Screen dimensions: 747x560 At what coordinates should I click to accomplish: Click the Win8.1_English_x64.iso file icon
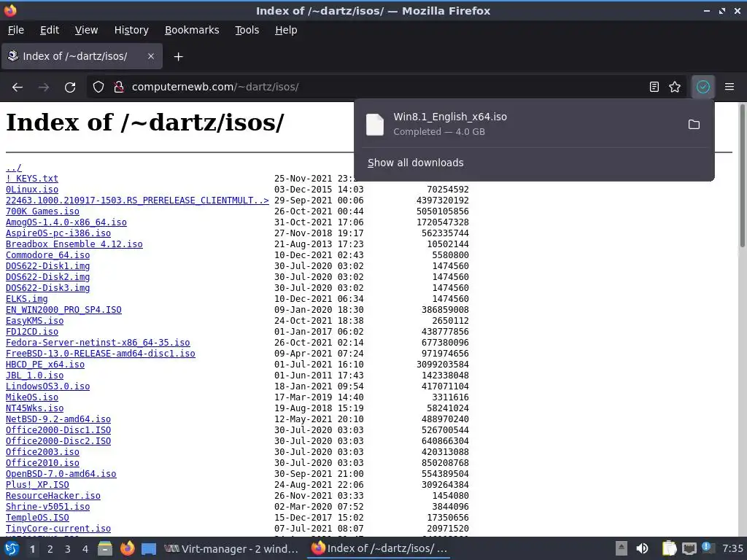[x=375, y=125]
